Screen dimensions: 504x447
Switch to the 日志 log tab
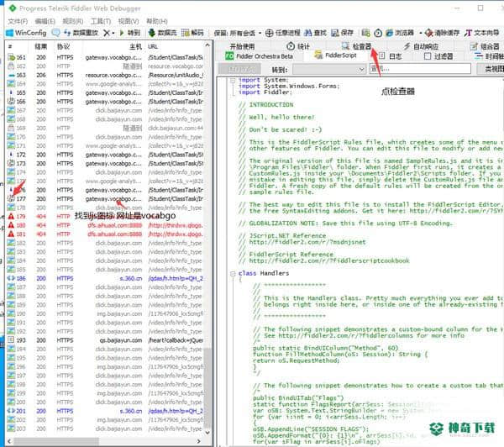pyautogui.click(x=391, y=56)
